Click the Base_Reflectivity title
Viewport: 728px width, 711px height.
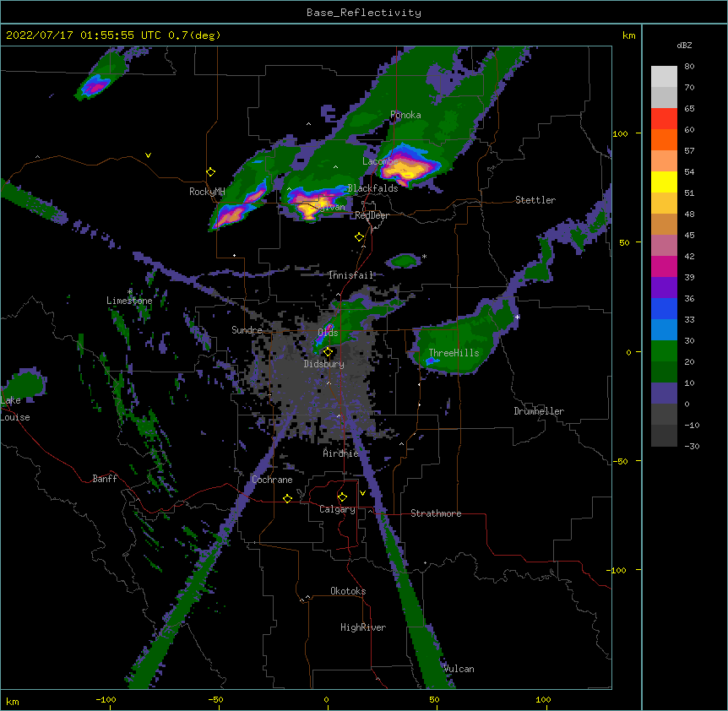pos(364,13)
